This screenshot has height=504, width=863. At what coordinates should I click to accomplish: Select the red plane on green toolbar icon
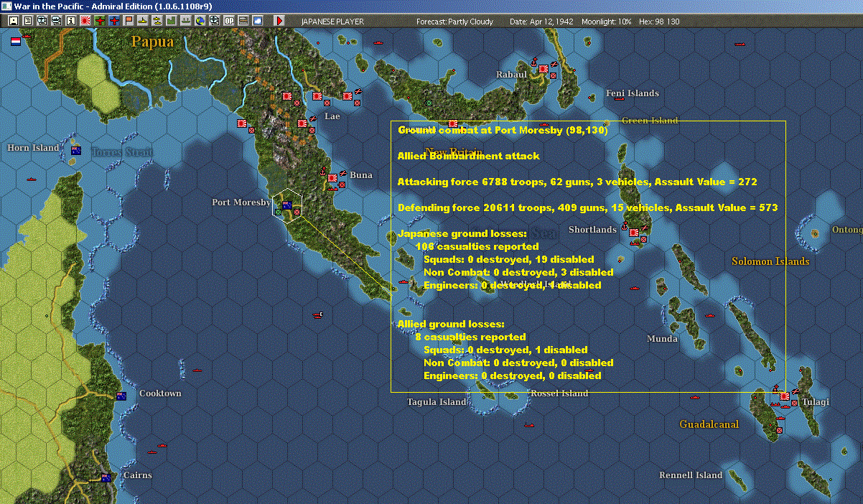tap(100, 22)
